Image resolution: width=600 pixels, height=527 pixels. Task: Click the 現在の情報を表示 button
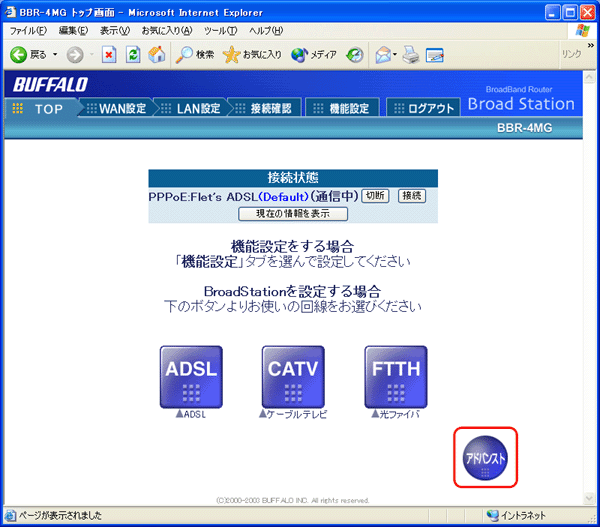click(293, 214)
